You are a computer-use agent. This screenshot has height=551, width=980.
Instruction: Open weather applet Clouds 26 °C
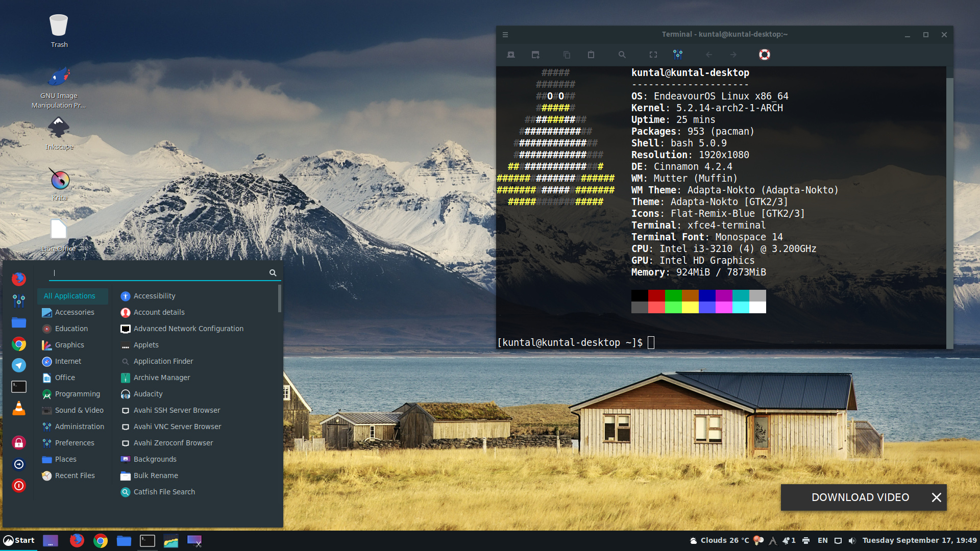coord(720,541)
